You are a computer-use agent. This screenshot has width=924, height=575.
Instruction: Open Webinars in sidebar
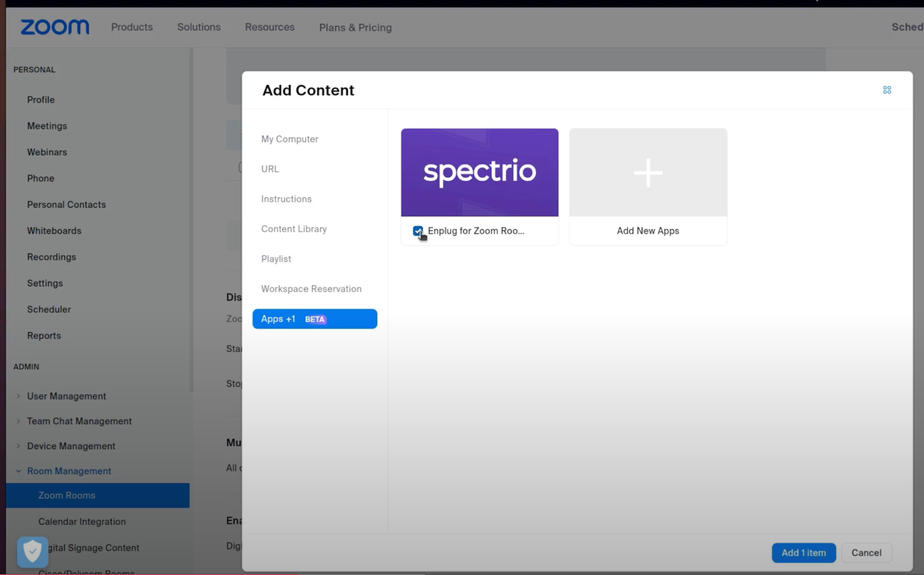(47, 152)
